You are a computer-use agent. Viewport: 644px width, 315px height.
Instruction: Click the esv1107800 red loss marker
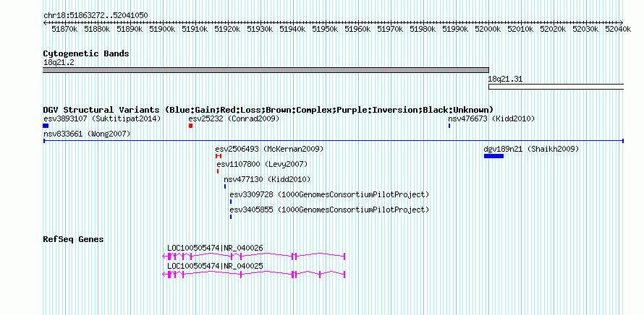[x=218, y=171]
